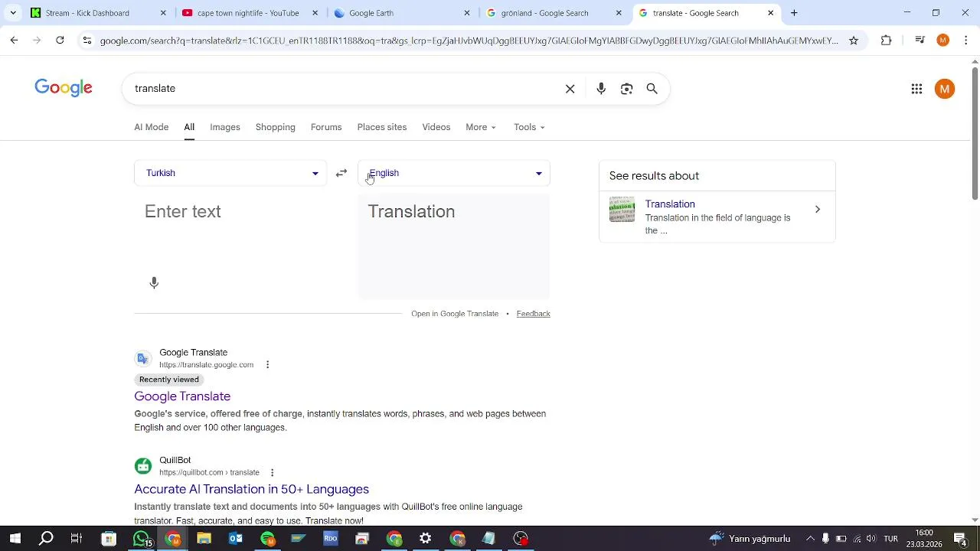The image size is (980, 551).
Task: Switch to the grönland Google Search tab
Action: (x=554, y=13)
